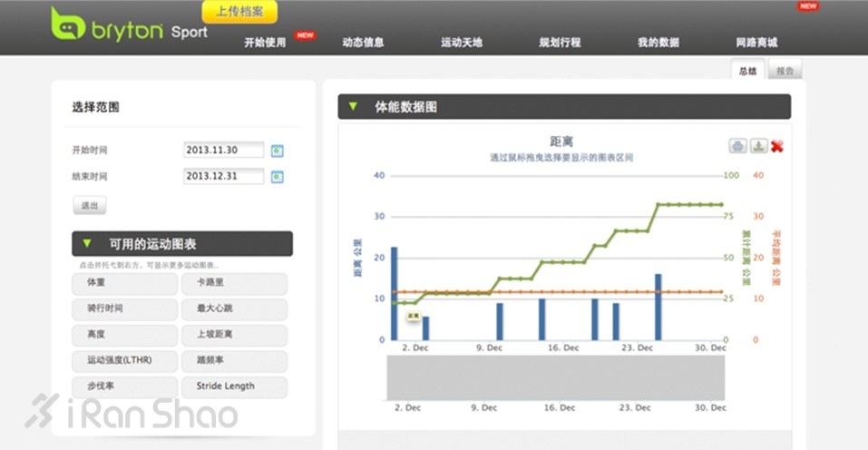Visit the 网路商城 online store
Image resolution: width=868 pixels, height=450 pixels.
(756, 43)
